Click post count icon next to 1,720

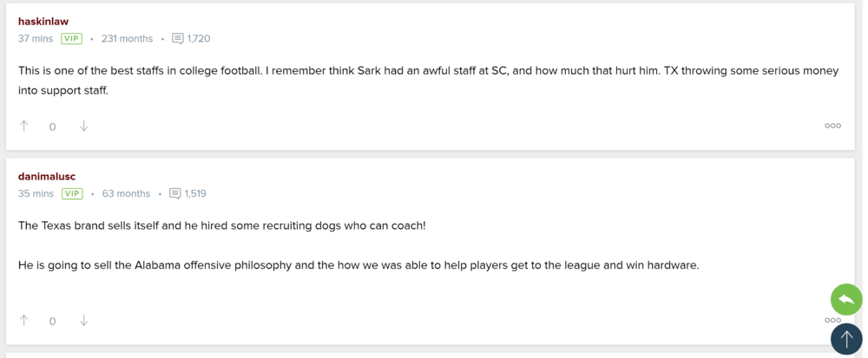[178, 39]
